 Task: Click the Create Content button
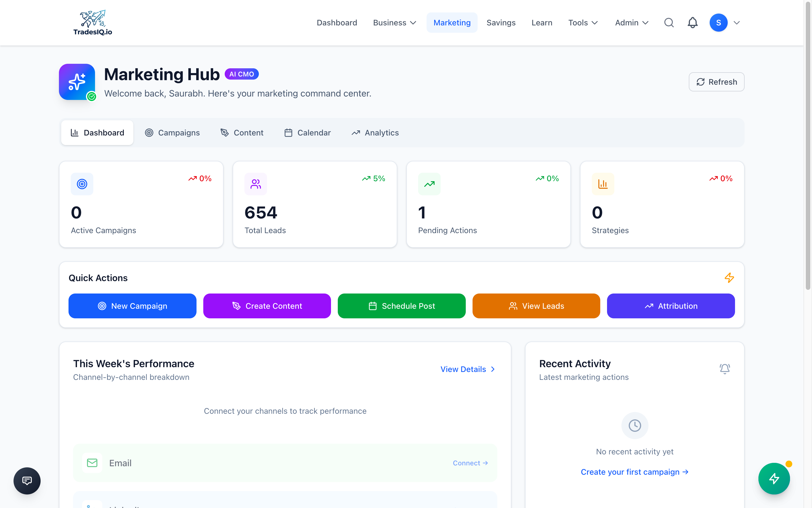[267, 306]
